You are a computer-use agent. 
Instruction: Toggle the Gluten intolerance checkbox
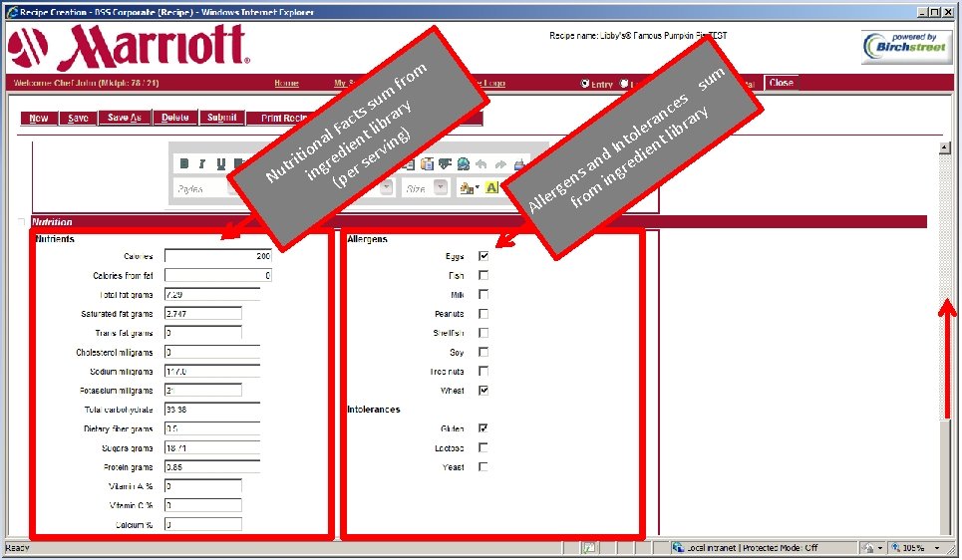(483, 428)
